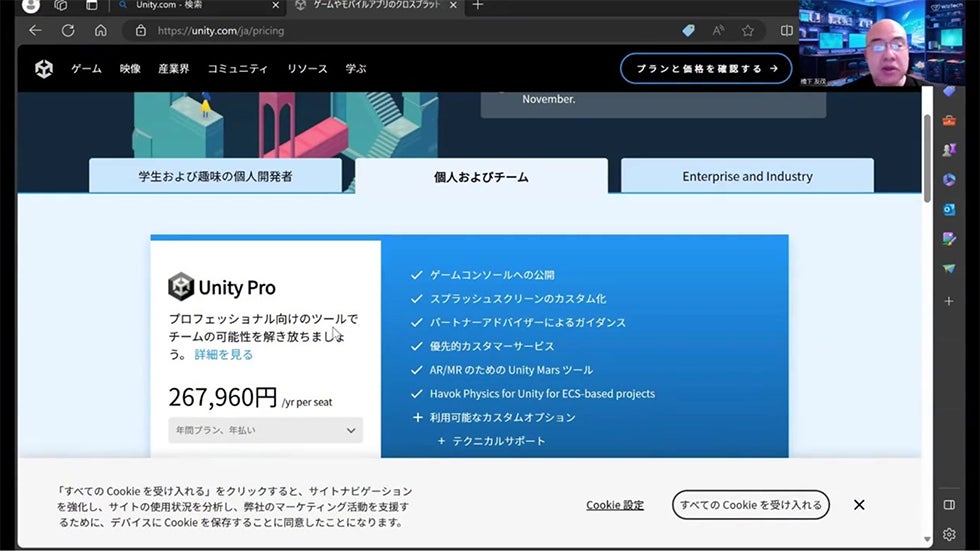Switch to the Unity.com search tab
The height and width of the screenshot is (551, 980).
coord(199,6)
